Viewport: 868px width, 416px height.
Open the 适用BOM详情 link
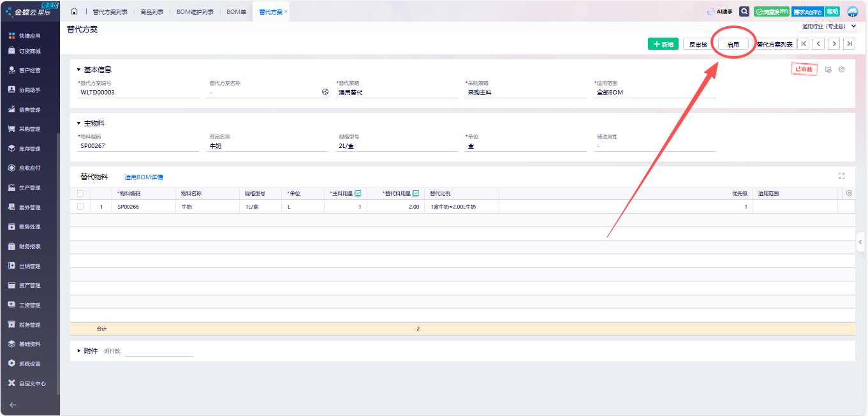(x=143, y=177)
